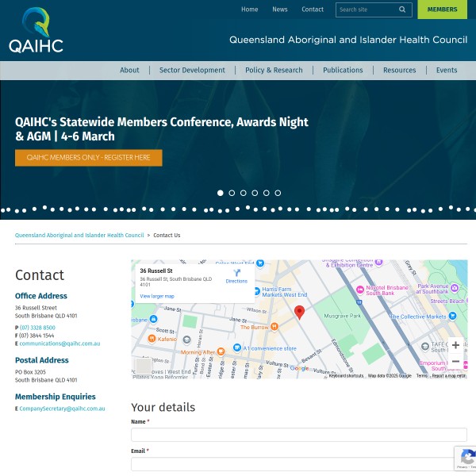Open the Events menu item

[447, 70]
